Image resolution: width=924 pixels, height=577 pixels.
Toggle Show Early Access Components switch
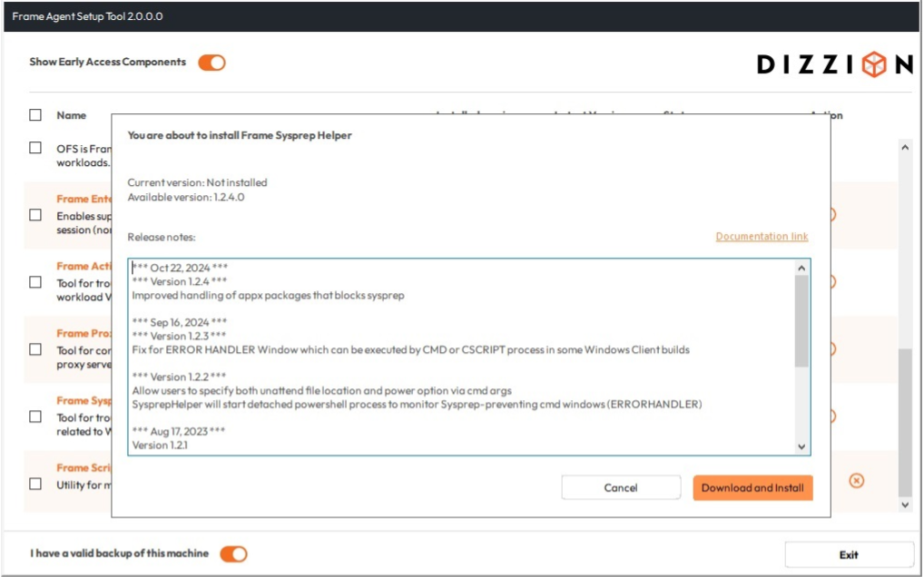tap(211, 63)
